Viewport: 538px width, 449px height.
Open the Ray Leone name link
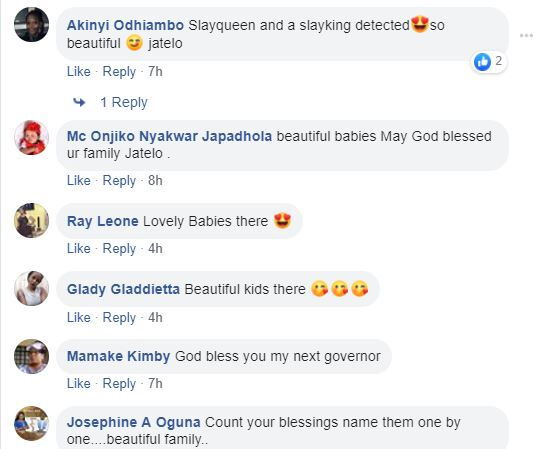point(103,221)
